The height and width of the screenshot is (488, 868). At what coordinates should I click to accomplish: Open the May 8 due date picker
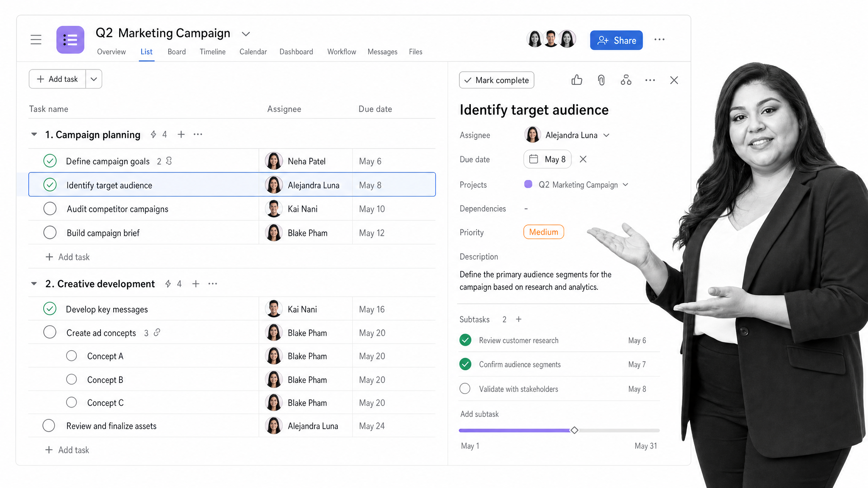pyautogui.click(x=547, y=159)
